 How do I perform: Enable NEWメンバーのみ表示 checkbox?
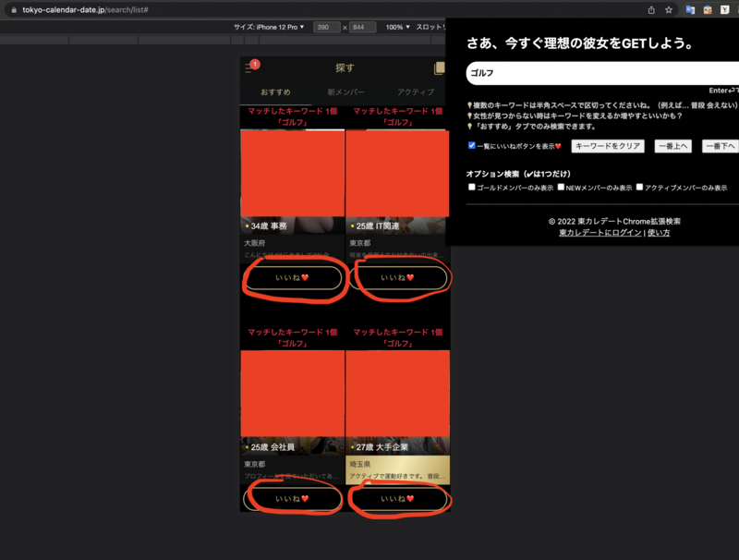[561, 188]
